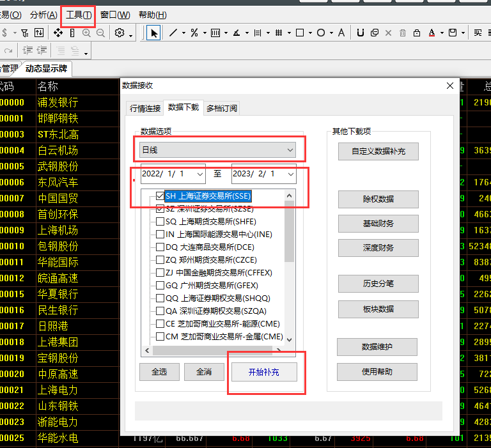Select the angle line tool
This screenshot has height=448, width=491.
(237, 33)
